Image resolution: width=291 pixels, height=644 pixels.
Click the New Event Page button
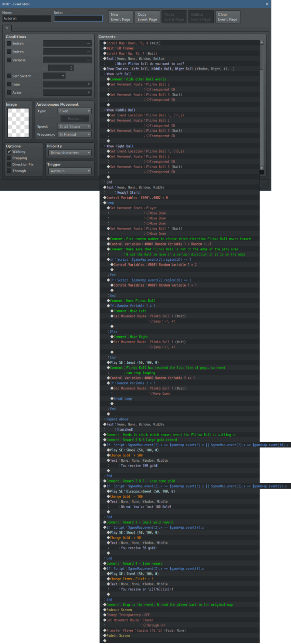click(121, 17)
